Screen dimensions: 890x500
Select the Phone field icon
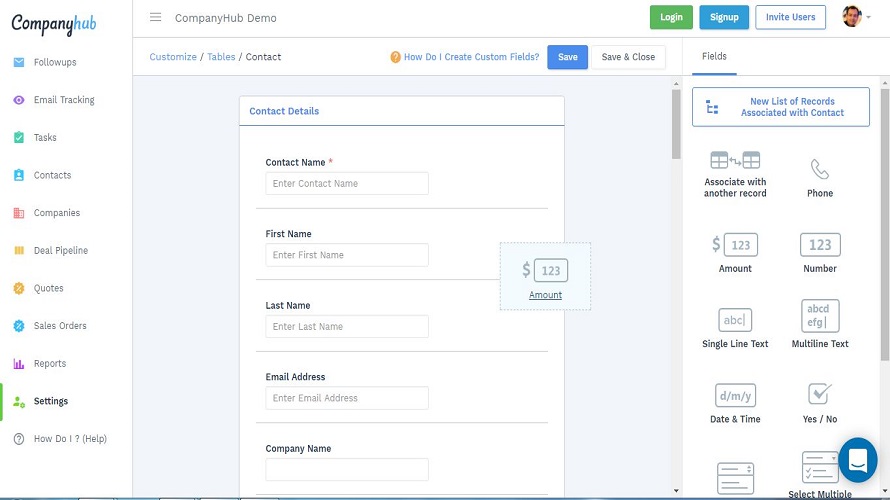[820, 169]
